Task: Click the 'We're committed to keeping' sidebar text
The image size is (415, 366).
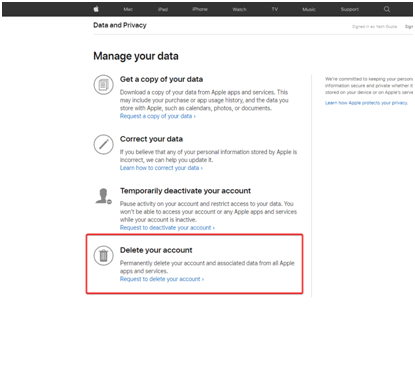Action: pyautogui.click(x=369, y=86)
